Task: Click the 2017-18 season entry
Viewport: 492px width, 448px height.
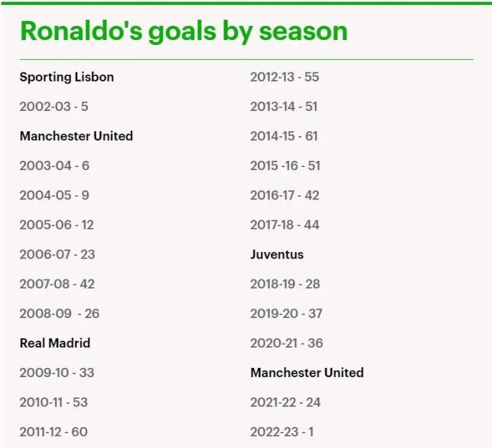Action: 285,225
